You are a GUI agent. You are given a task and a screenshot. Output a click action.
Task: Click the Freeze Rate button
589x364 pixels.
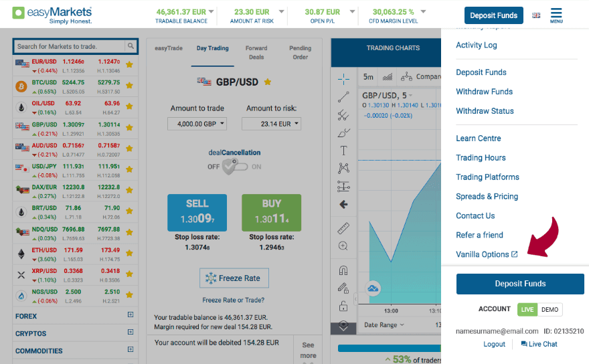pos(234,278)
